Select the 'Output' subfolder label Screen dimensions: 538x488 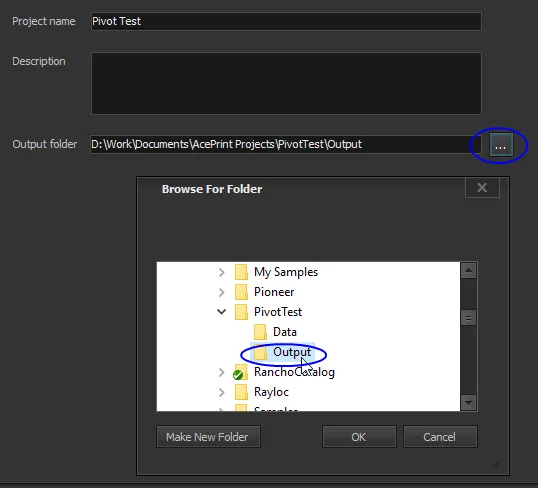pyautogui.click(x=292, y=352)
